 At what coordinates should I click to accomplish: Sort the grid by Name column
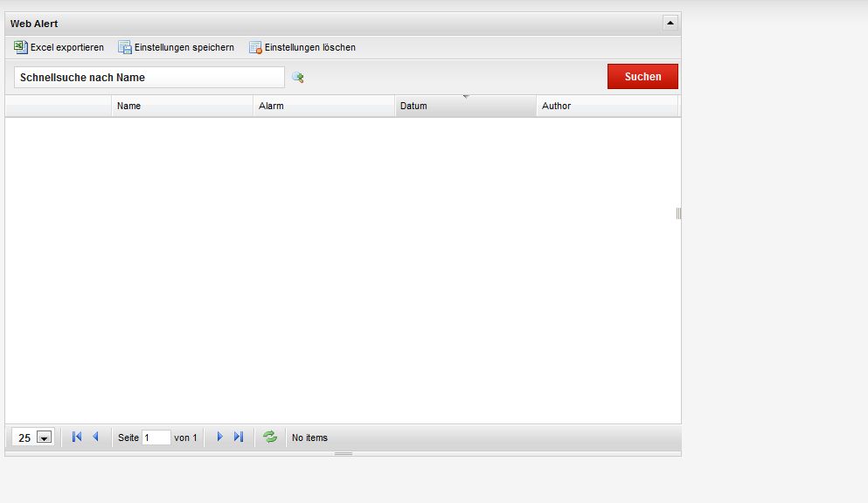coord(182,106)
